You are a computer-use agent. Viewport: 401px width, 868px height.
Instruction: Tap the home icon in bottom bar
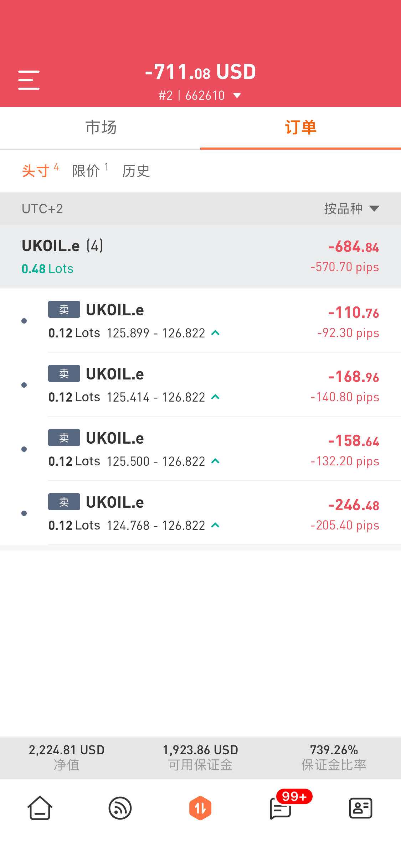click(40, 808)
